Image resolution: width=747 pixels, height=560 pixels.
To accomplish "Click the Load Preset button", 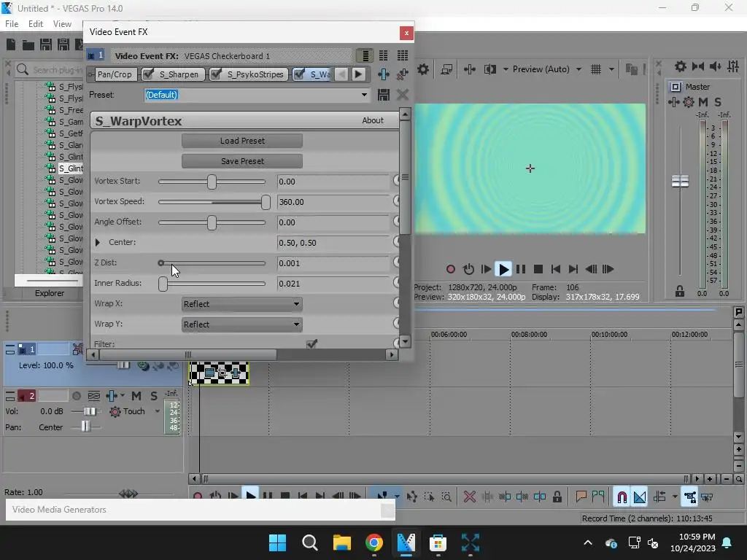I will [242, 141].
